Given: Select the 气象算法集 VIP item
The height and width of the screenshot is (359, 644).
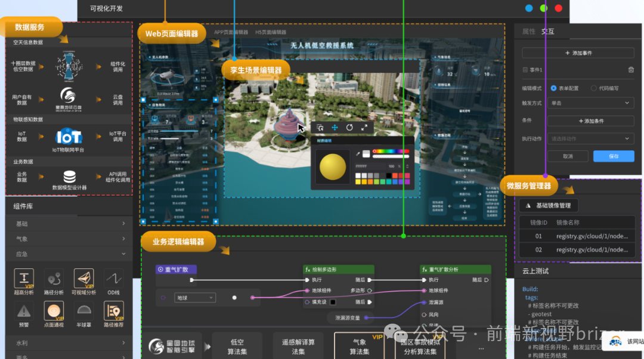Looking at the screenshot, I should pyautogui.click(x=360, y=346).
